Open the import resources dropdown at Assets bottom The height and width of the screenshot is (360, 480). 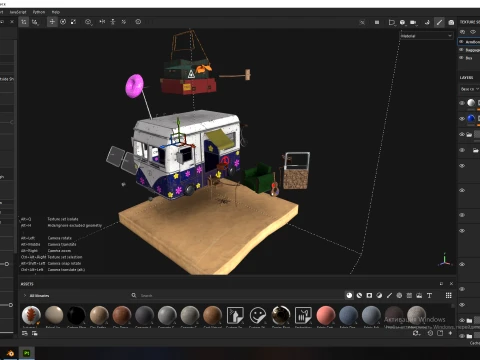(417, 333)
